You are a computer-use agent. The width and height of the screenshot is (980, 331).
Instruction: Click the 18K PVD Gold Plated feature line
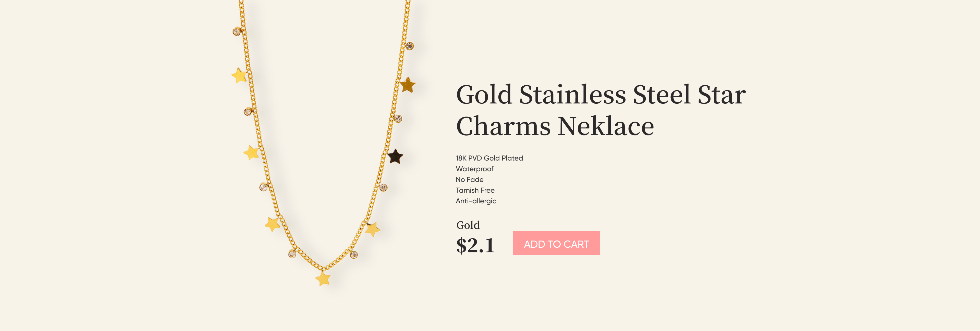tap(489, 158)
